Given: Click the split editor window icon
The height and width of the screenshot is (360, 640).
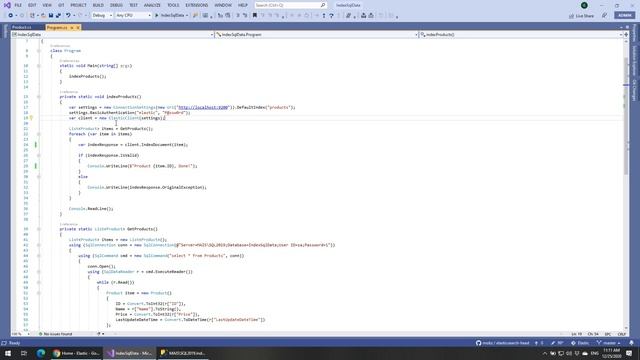Looking at the screenshot, I should tap(626, 35).
